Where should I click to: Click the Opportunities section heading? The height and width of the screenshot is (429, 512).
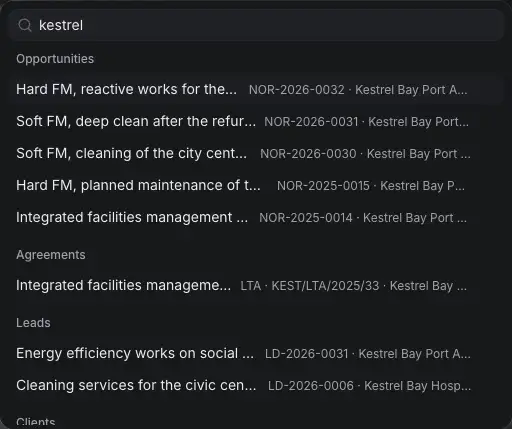click(x=55, y=59)
